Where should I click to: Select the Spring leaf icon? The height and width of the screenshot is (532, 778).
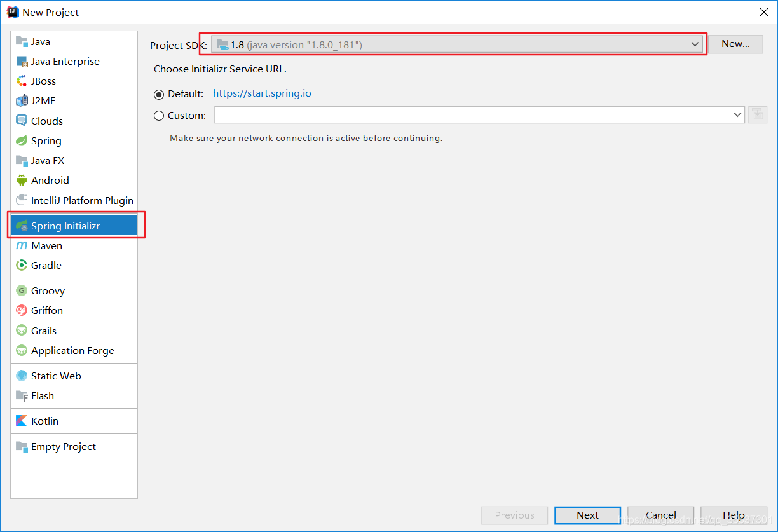click(x=22, y=140)
